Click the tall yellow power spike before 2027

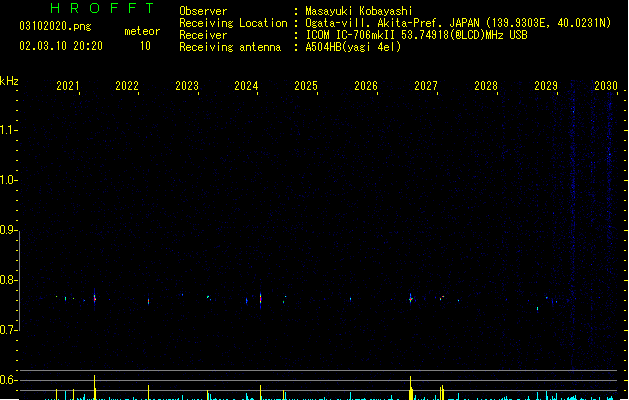(410, 388)
